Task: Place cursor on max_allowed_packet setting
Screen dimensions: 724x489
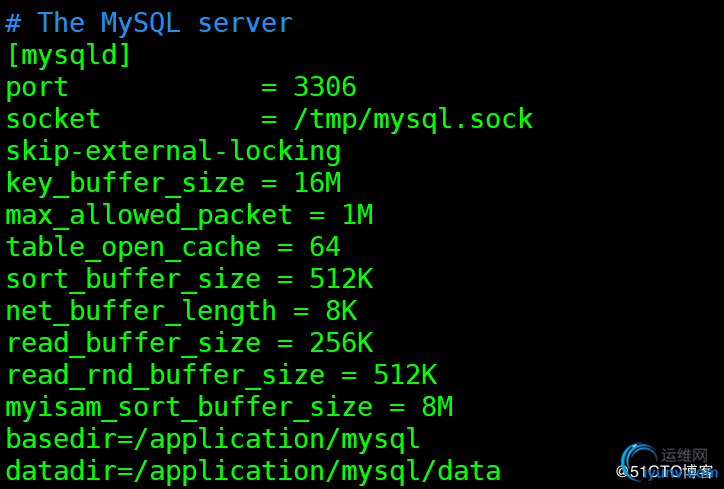Action: pyautogui.click(x=149, y=215)
